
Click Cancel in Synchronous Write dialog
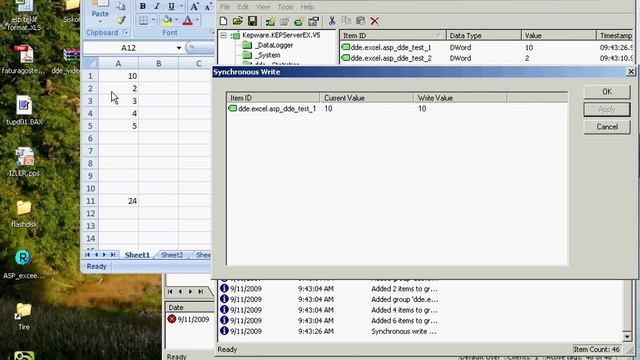click(607, 127)
